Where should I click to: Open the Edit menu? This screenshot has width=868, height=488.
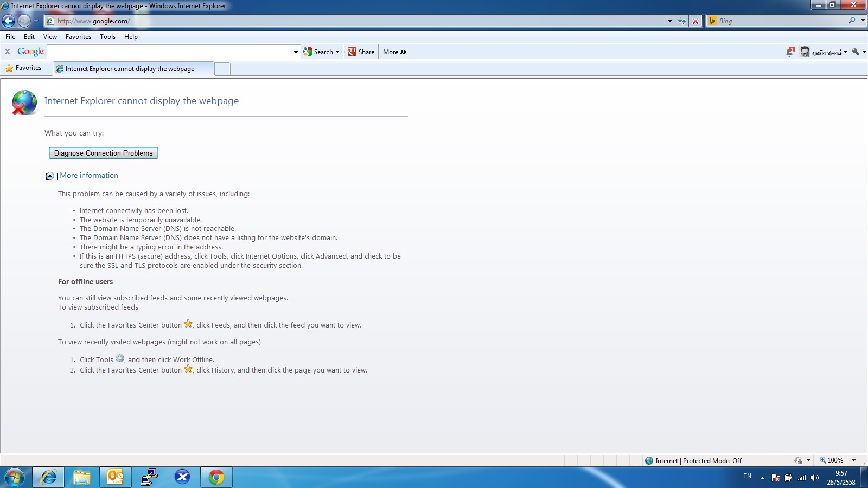pyautogui.click(x=29, y=37)
